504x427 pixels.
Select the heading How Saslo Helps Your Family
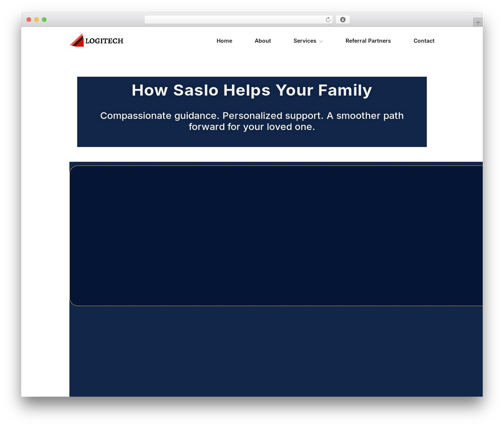(x=252, y=90)
